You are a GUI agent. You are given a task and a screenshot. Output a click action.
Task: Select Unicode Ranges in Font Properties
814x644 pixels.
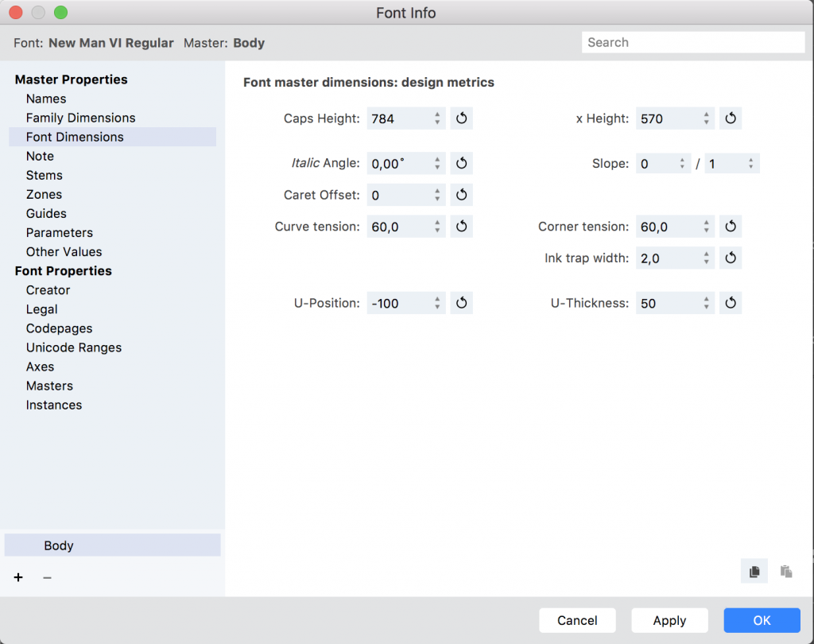point(74,347)
